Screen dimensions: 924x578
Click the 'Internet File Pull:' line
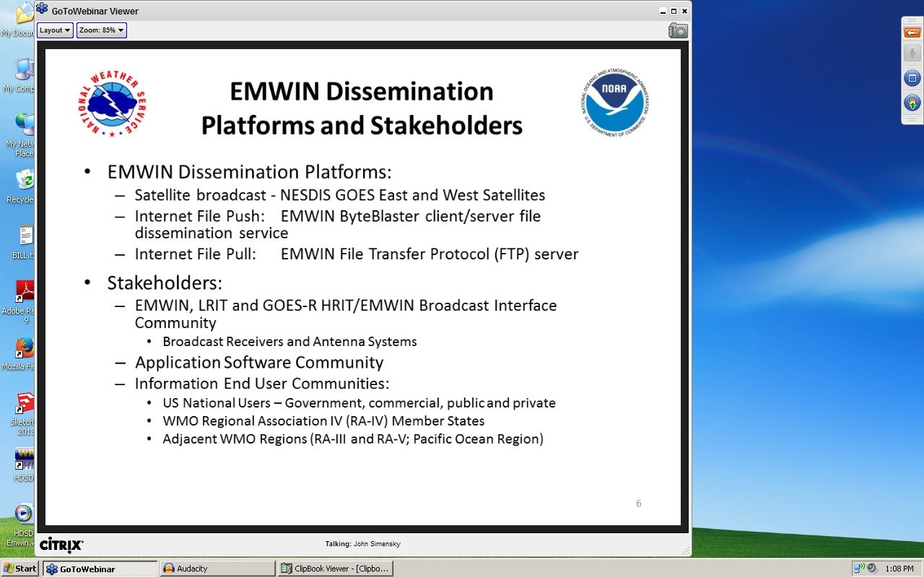357,254
